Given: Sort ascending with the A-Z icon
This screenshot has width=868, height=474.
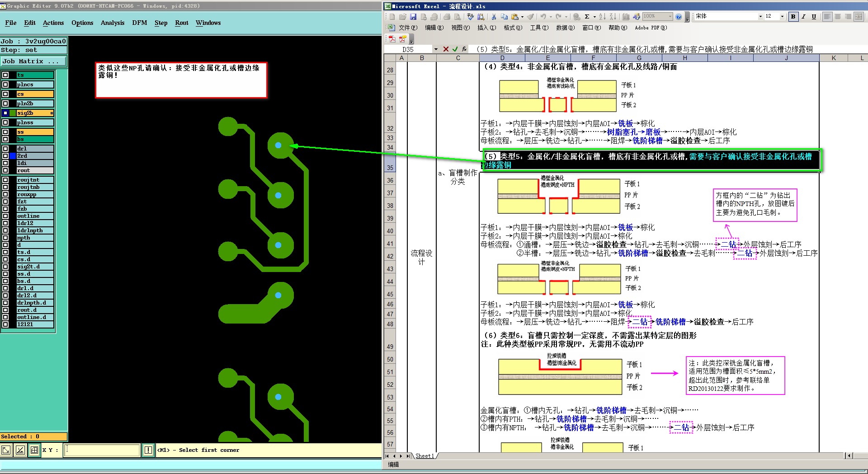Looking at the screenshot, I should [x=602, y=17].
